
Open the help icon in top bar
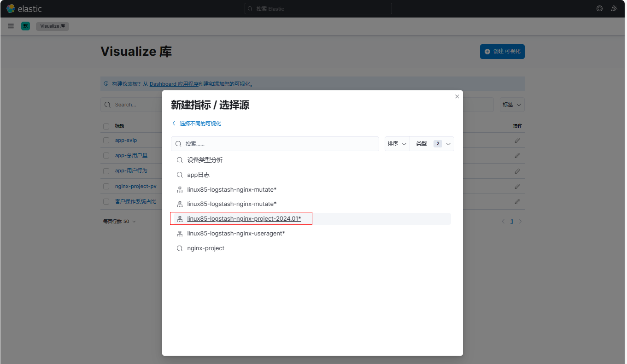[x=599, y=8]
